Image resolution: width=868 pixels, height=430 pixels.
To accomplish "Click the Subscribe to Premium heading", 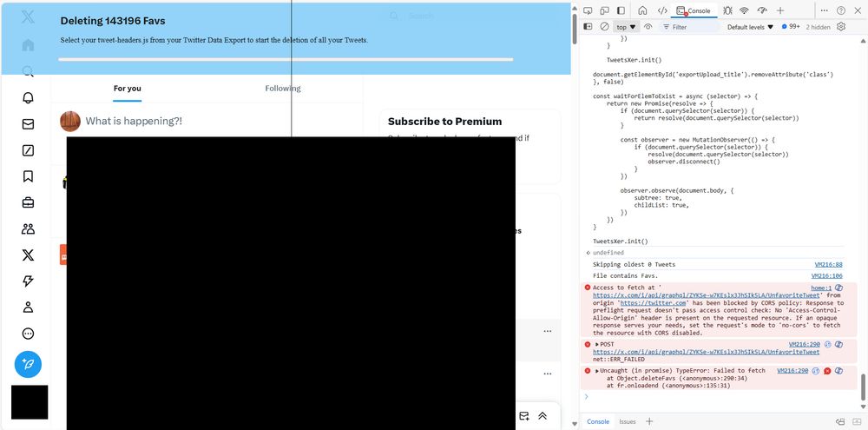I will click(444, 122).
